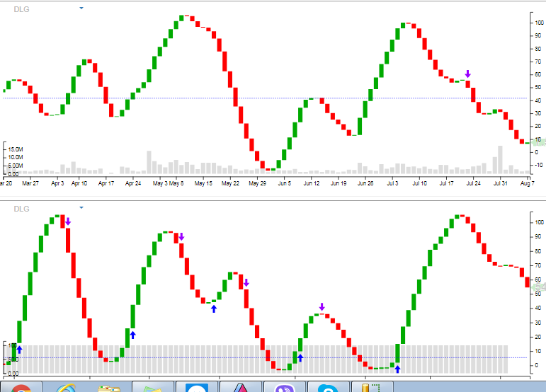The image size is (546, 392).
Task: Open Viber from the taskbar
Action: point(285,387)
